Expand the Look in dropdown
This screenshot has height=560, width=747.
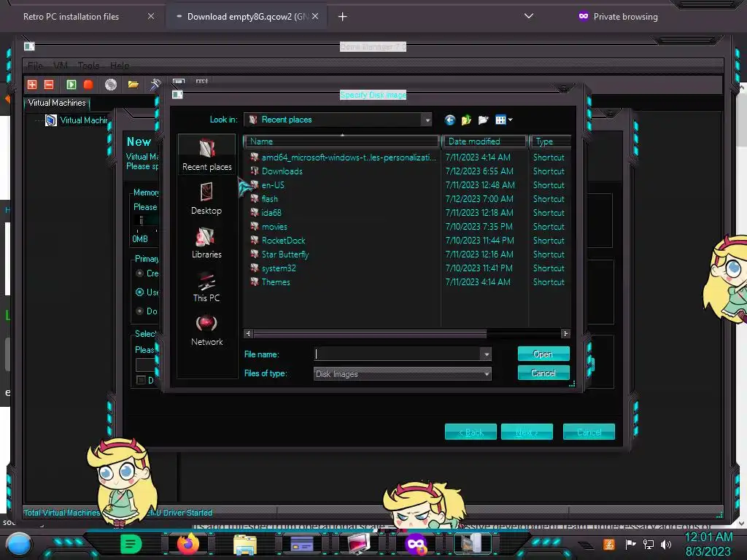[427, 120]
